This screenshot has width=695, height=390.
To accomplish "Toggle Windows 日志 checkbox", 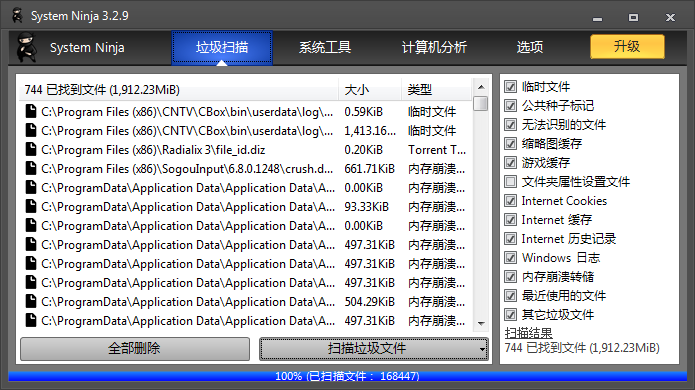I will point(510,257).
